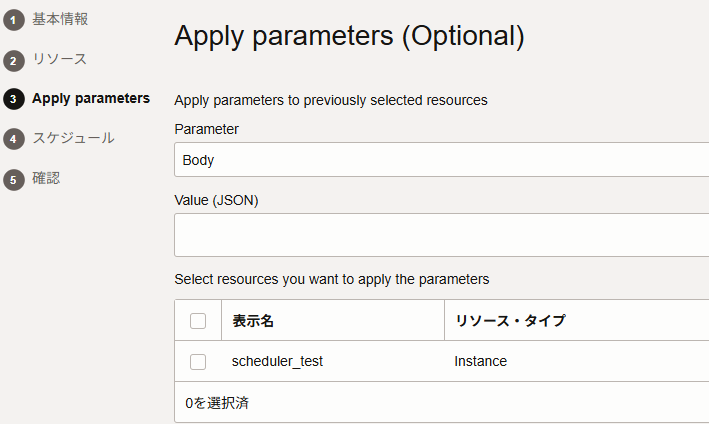Sort by the リソース・タイプ column header
This screenshot has width=709, height=424.
510,321
